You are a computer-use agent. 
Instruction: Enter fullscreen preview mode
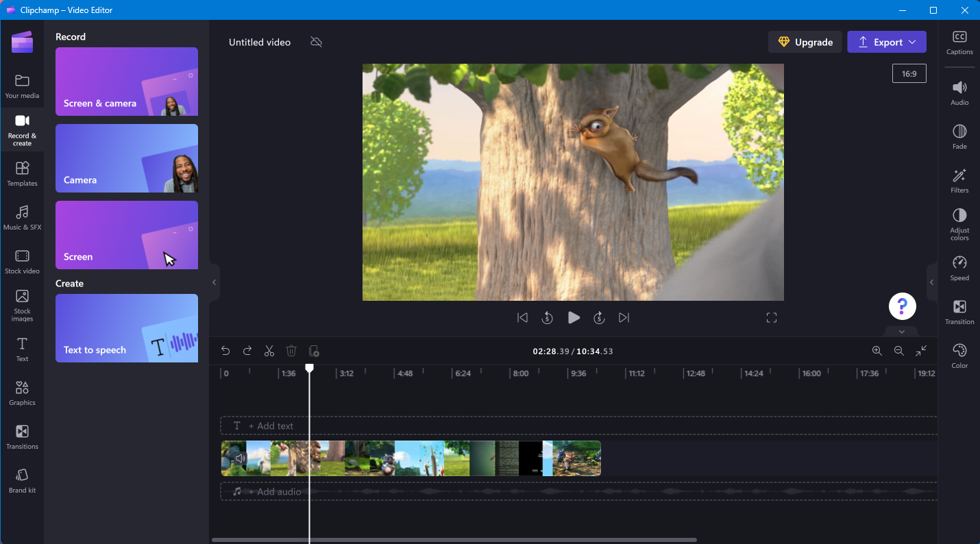pyautogui.click(x=772, y=318)
